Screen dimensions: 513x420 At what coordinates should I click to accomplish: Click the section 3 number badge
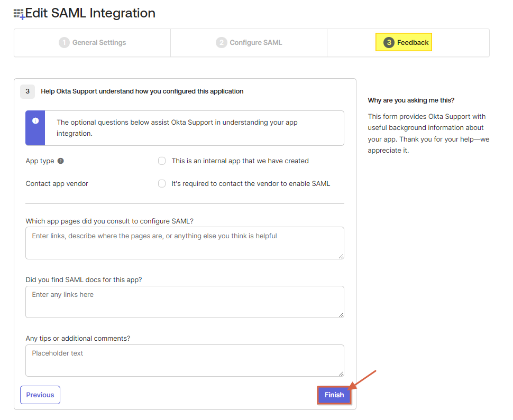tap(28, 91)
